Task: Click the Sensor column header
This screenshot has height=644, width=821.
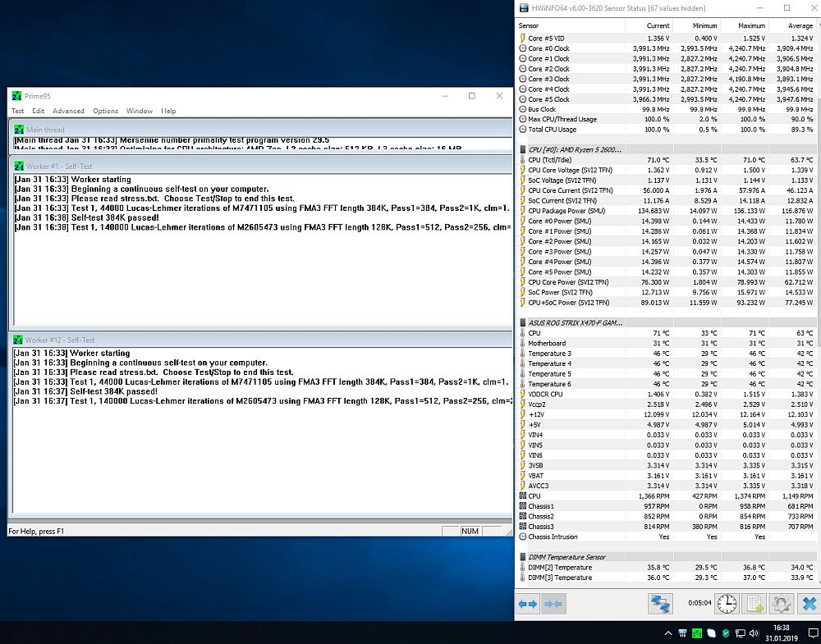Action: pos(570,25)
